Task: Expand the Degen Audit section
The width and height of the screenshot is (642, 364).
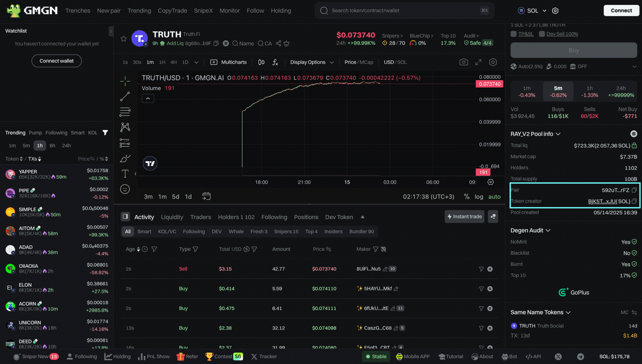Action: pos(530,230)
